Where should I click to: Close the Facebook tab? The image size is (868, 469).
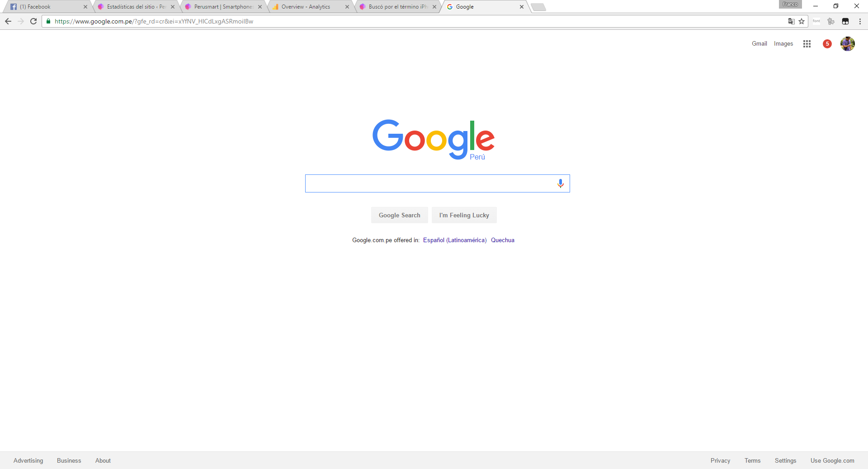(x=85, y=7)
